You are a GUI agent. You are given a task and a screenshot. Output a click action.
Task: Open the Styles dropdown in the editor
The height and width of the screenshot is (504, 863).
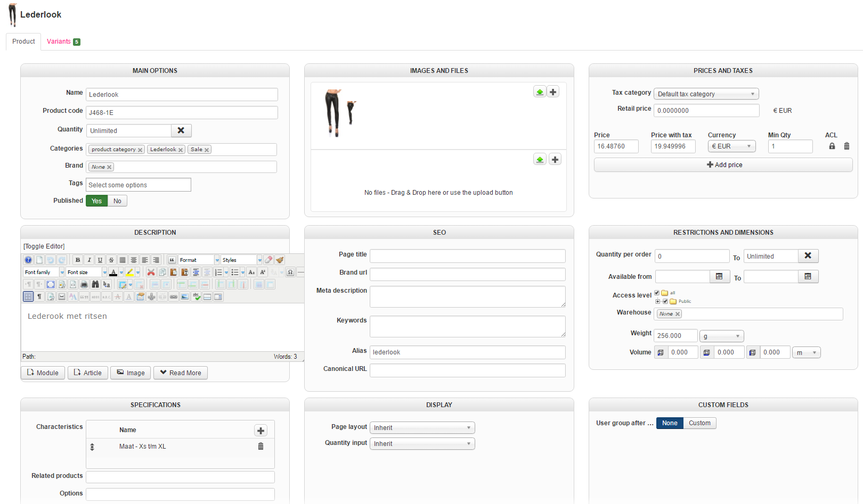coord(241,260)
